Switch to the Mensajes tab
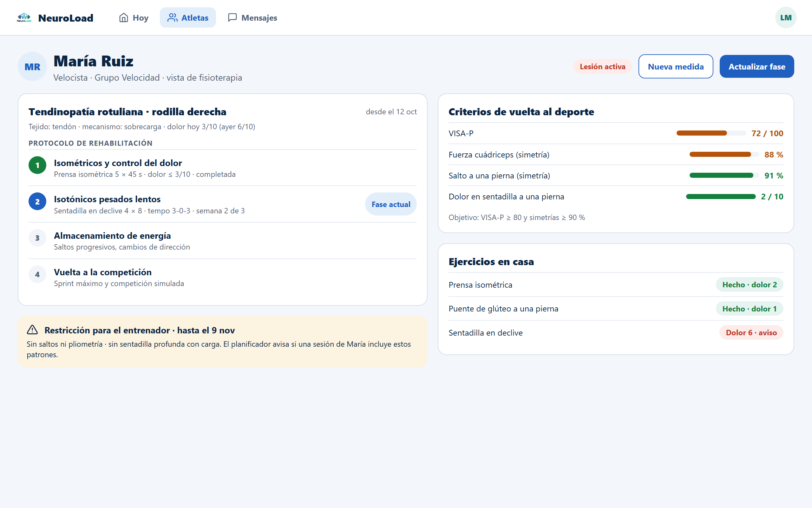The image size is (812, 508). tap(252, 18)
